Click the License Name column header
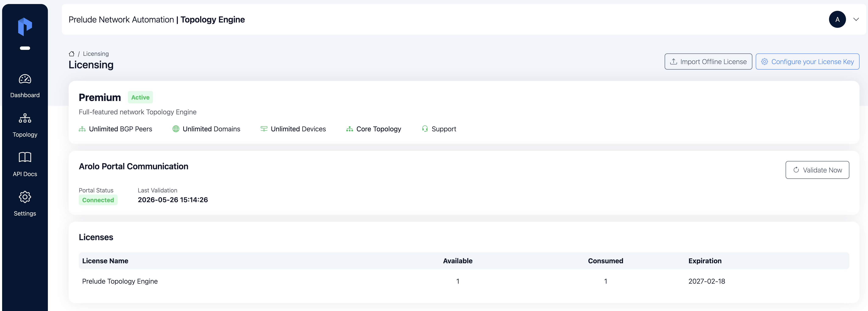The height and width of the screenshot is (311, 868). pyautogui.click(x=105, y=261)
